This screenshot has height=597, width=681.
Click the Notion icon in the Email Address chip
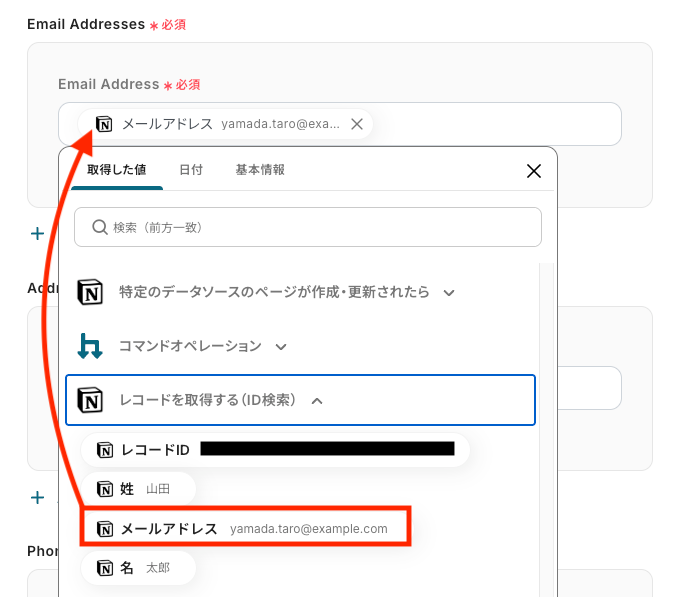(x=104, y=124)
